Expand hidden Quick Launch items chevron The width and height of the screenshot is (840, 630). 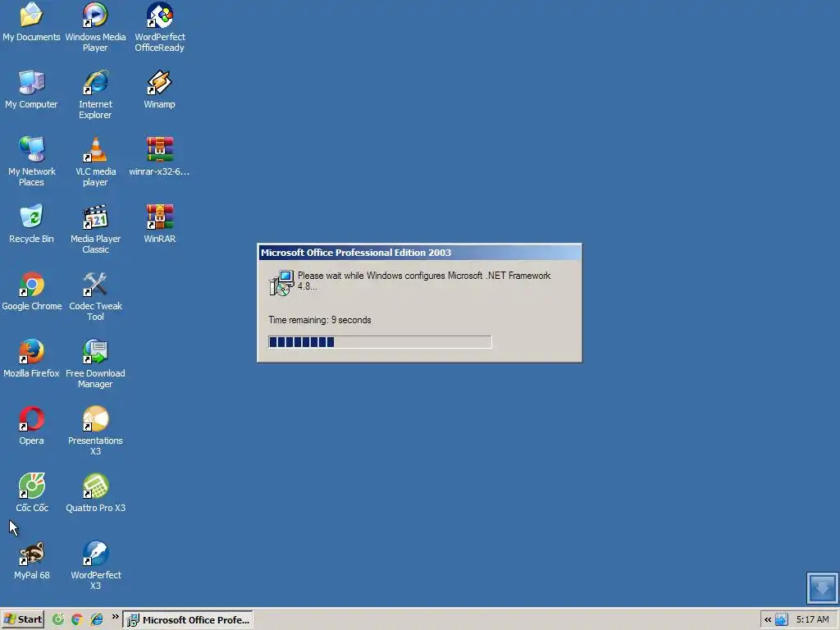pos(115,617)
